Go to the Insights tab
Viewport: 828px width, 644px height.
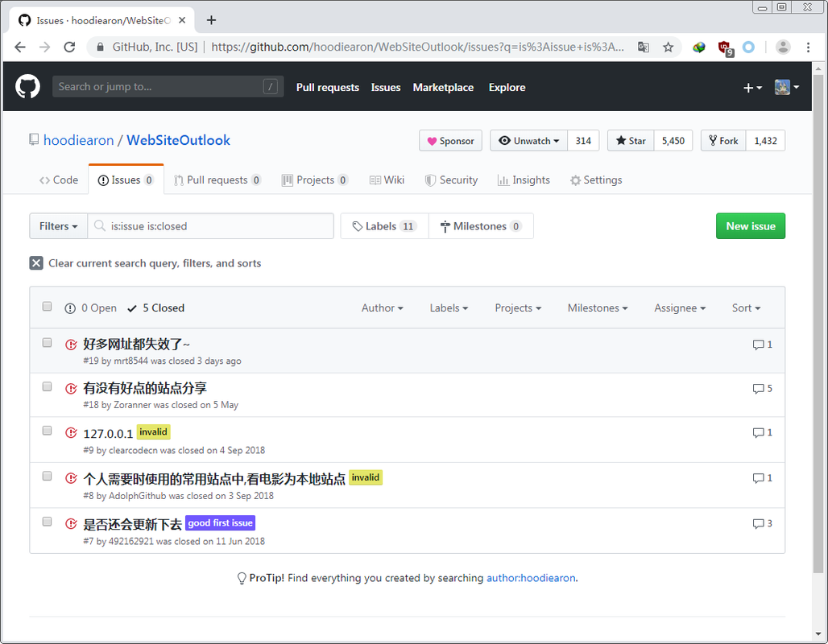pos(524,180)
